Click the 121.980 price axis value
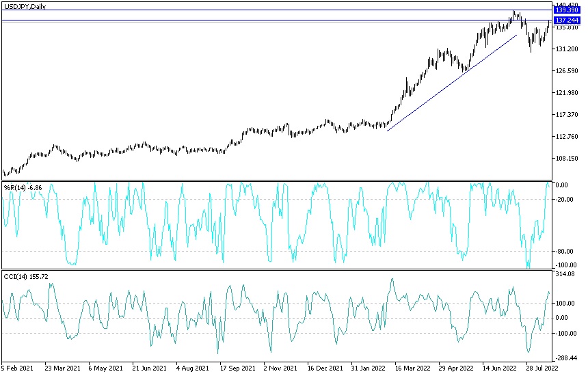Image resolution: width=588 pixels, height=376 pixels. (x=567, y=93)
